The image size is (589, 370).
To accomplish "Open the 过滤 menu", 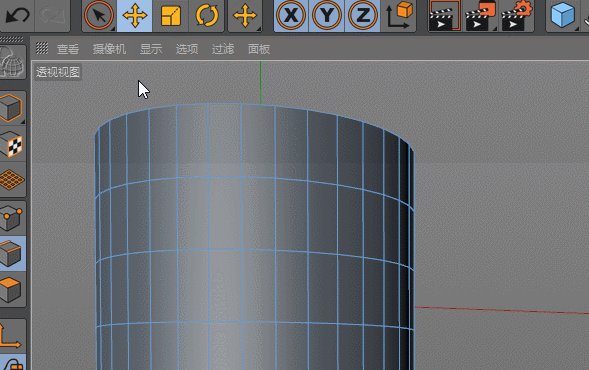I will pos(223,49).
